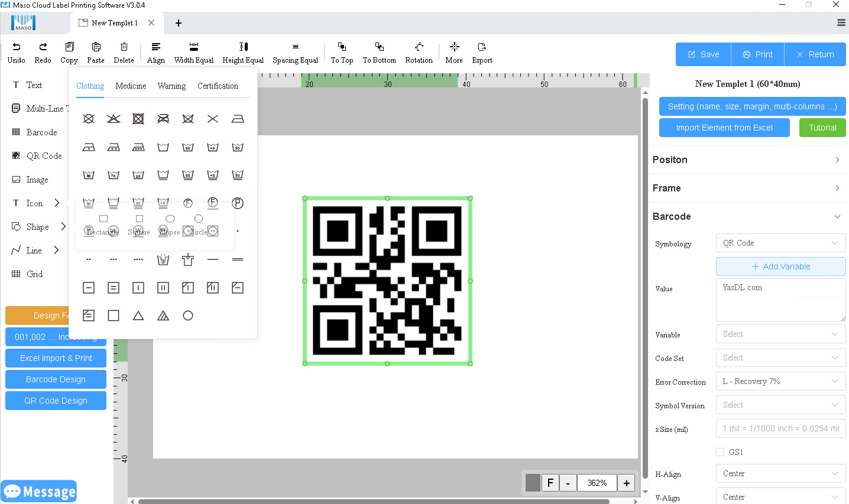Save the template
The height and width of the screenshot is (504, 849).
pyautogui.click(x=704, y=54)
